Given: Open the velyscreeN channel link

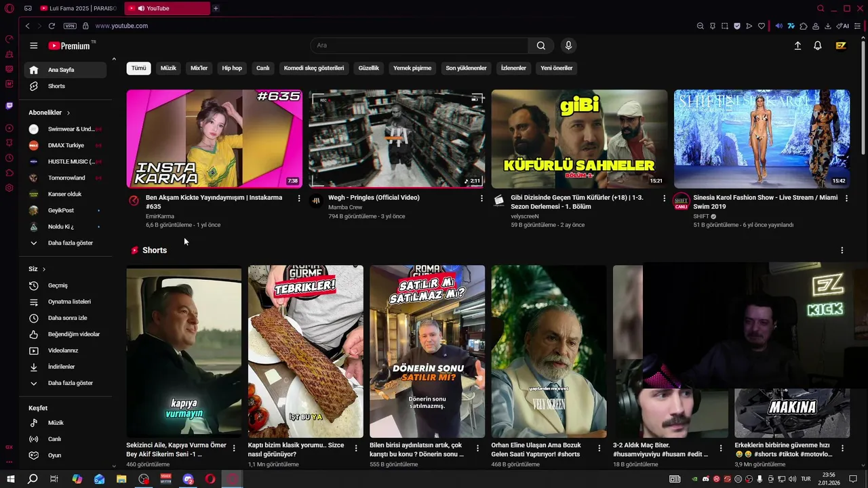Looking at the screenshot, I should (x=525, y=216).
